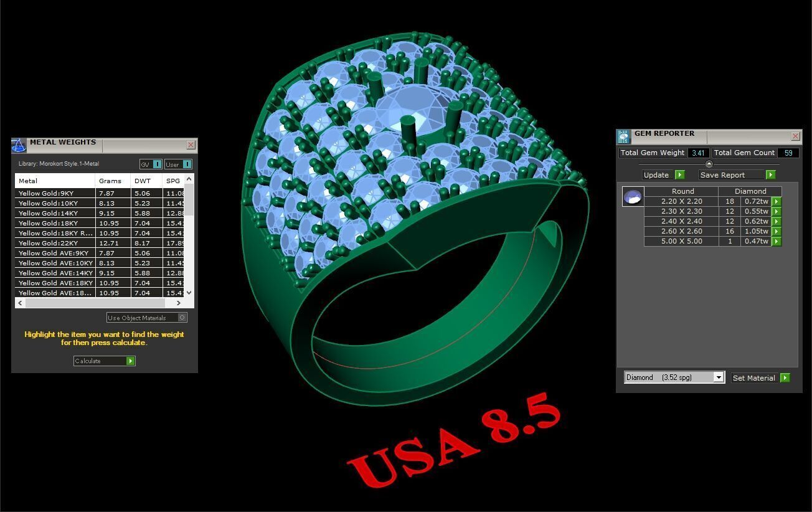Click green arrow for 0.55tw row
812x512 pixels.
tap(776, 212)
